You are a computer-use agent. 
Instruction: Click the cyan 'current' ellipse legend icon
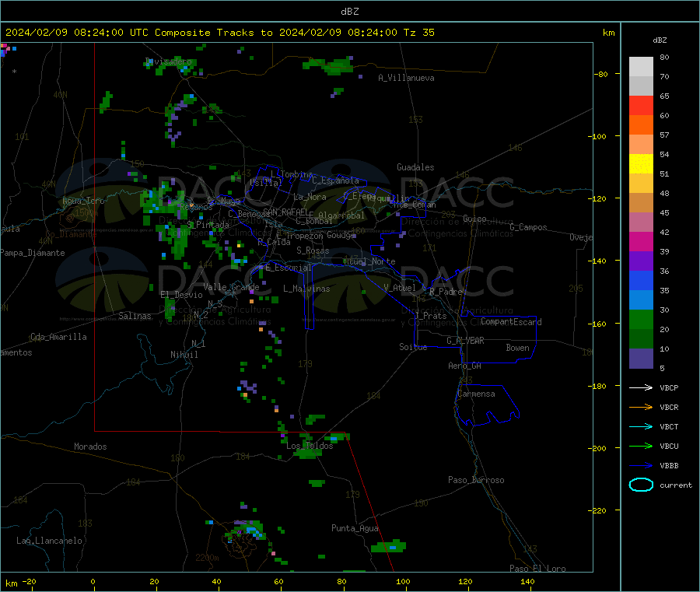click(x=641, y=485)
